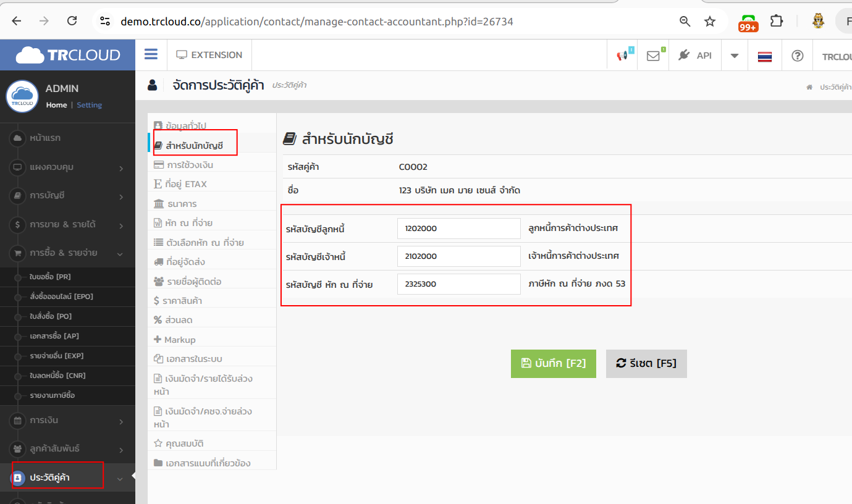Open the help question mark icon

coord(798,56)
